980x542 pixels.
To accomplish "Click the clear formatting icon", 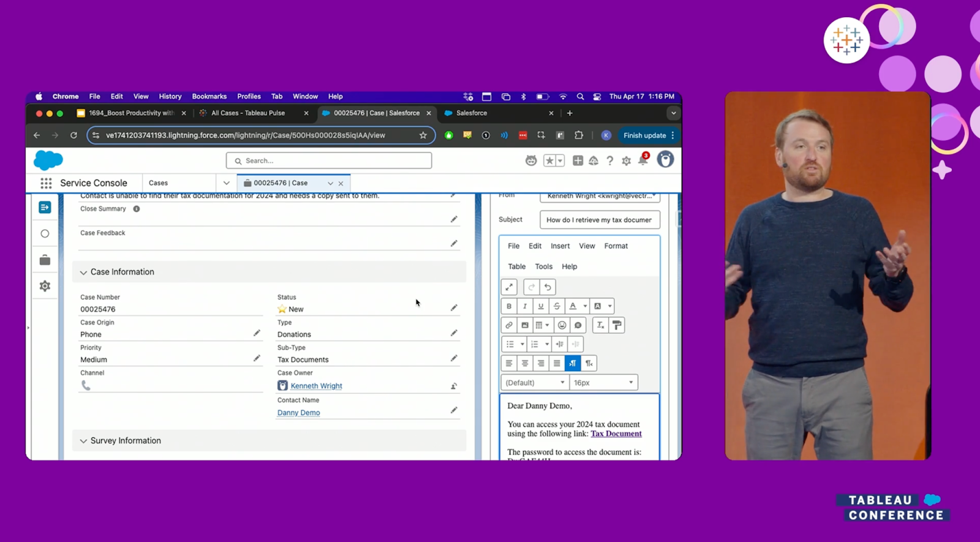I will (x=600, y=325).
